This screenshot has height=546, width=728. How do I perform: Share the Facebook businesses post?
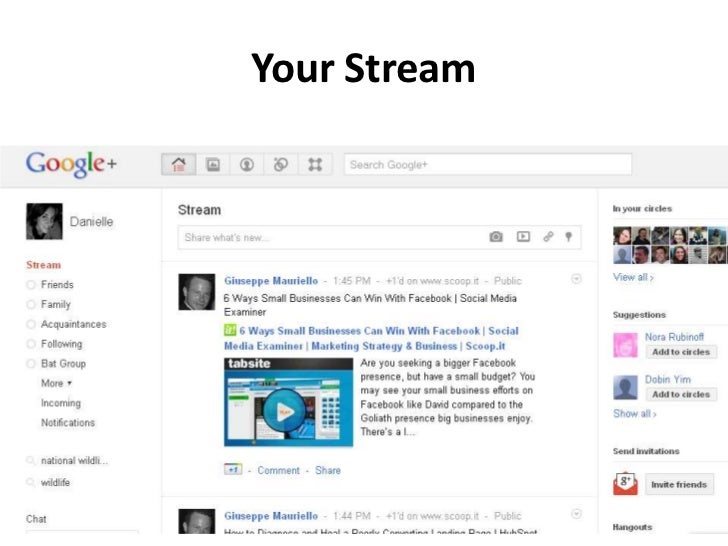point(328,470)
